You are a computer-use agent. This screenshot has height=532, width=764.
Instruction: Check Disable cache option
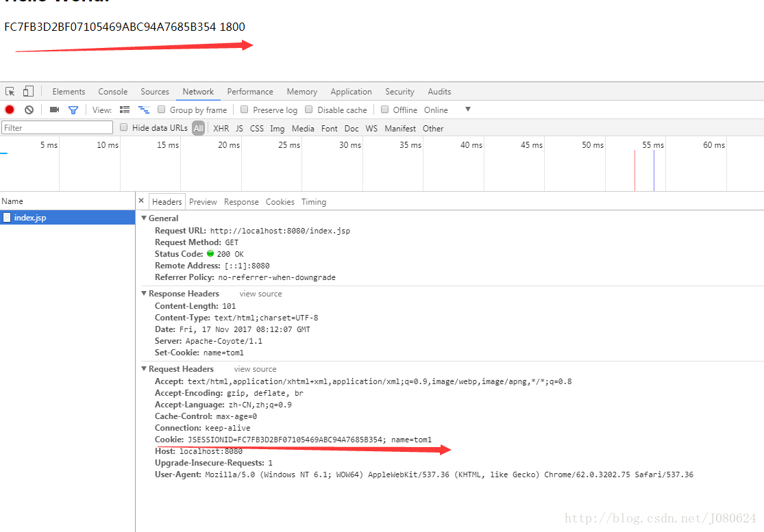[x=309, y=110]
